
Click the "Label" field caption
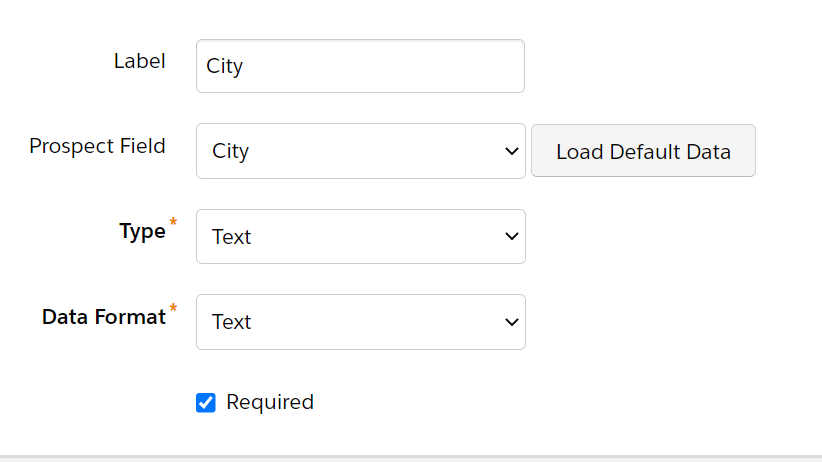tap(140, 60)
